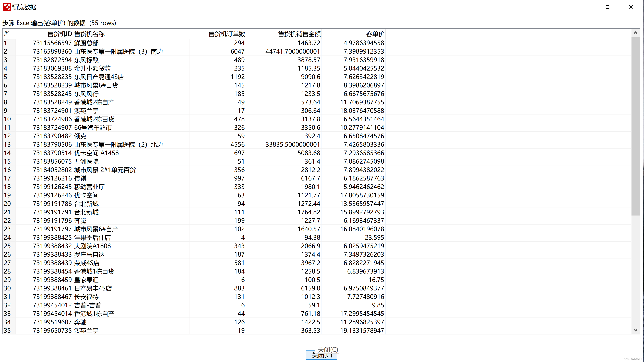Select row with 东风日产易通4S店
This screenshot has height=362, width=644.
click(x=99, y=77)
